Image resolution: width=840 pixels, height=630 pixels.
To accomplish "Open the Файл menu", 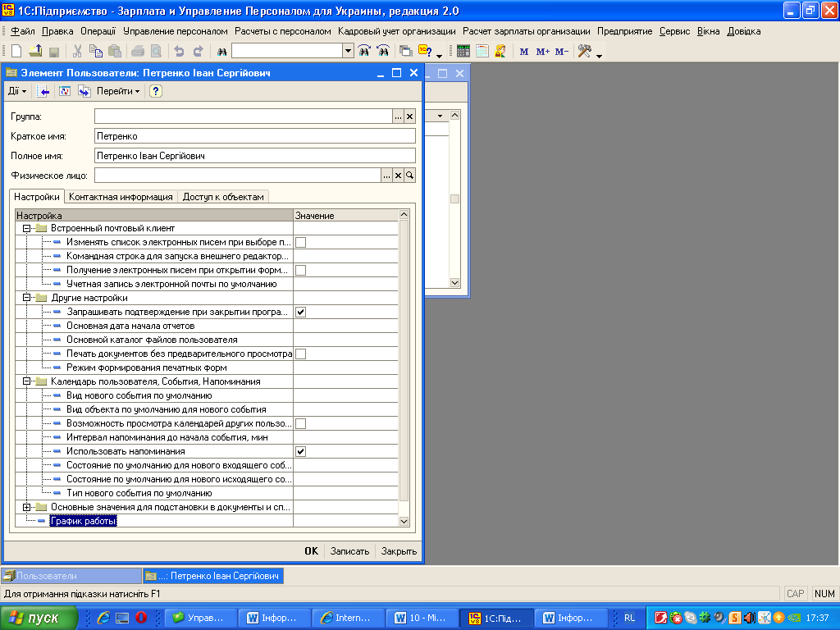I will tap(22, 31).
